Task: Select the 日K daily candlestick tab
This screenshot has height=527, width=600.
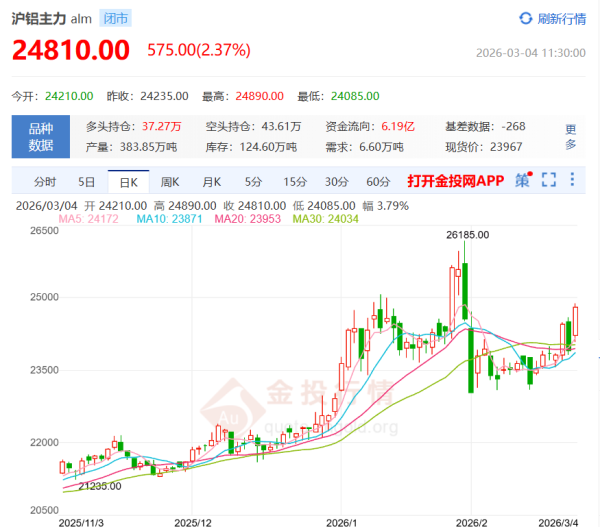Action: [x=129, y=182]
